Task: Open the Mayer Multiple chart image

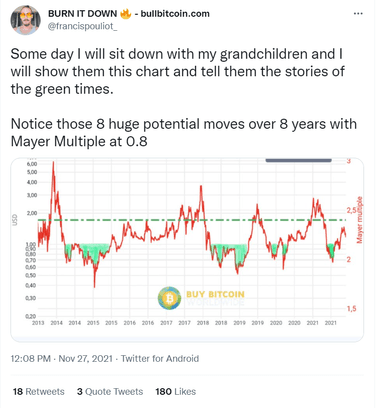Action: (187, 250)
